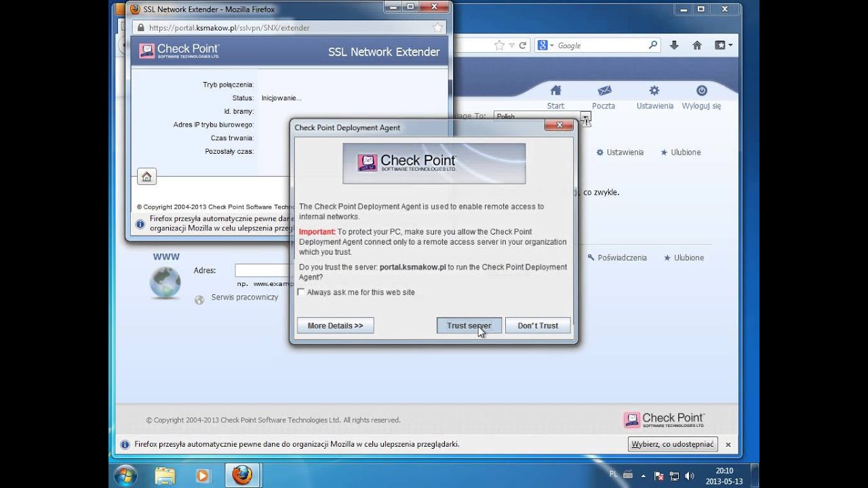The height and width of the screenshot is (488, 868).
Task: Tick the Always ask me for this web site checkbox
Action: pyautogui.click(x=302, y=292)
